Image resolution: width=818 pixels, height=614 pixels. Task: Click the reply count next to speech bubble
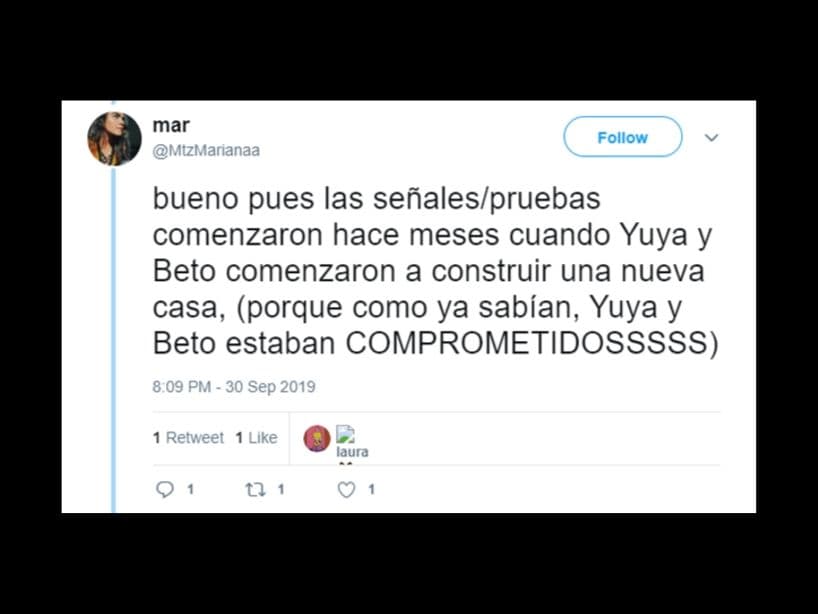(190, 489)
